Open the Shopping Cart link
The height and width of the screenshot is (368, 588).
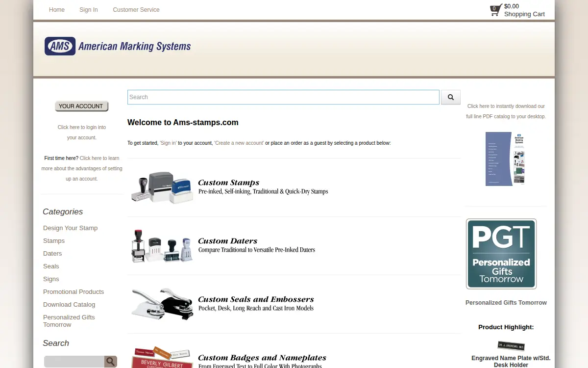(x=524, y=14)
